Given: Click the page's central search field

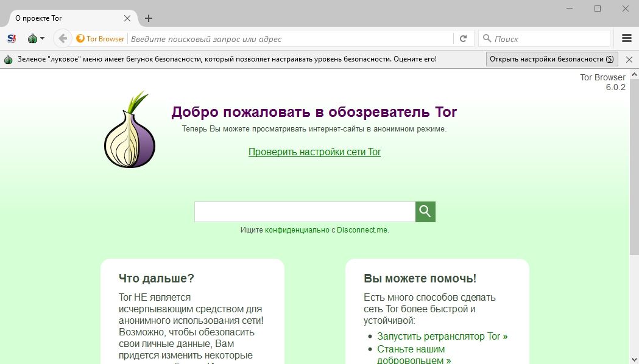Looking at the screenshot, I should (x=305, y=212).
